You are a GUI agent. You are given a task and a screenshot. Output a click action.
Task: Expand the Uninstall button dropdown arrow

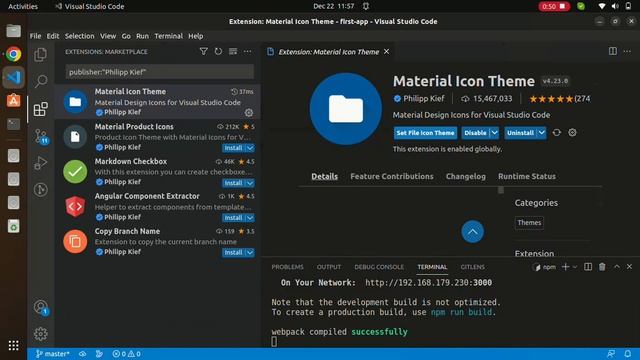click(x=541, y=133)
